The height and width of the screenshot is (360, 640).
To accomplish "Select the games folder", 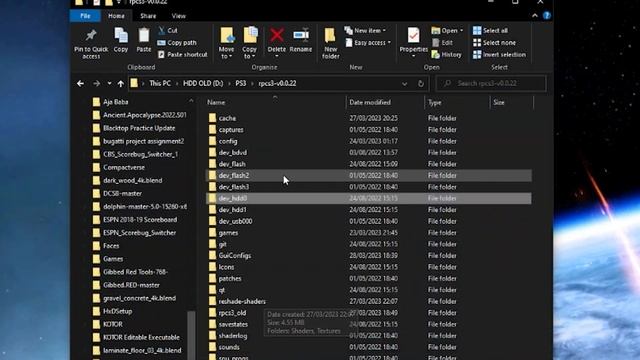I will (228, 233).
